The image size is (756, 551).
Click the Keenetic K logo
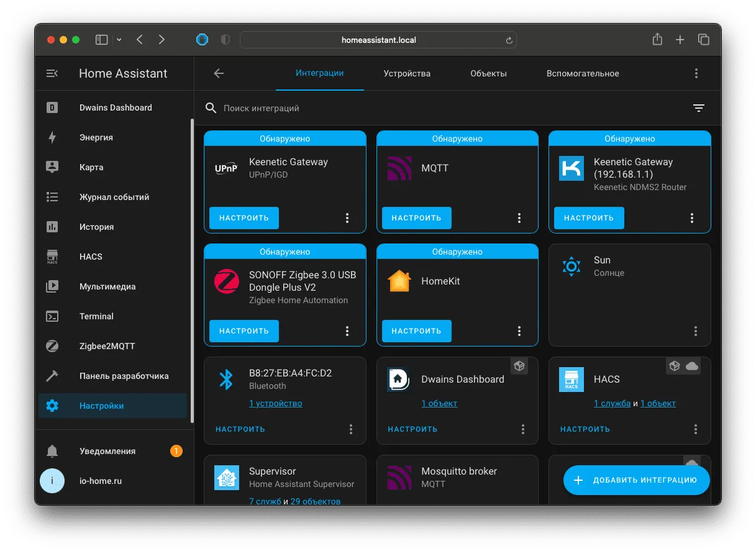click(x=571, y=168)
